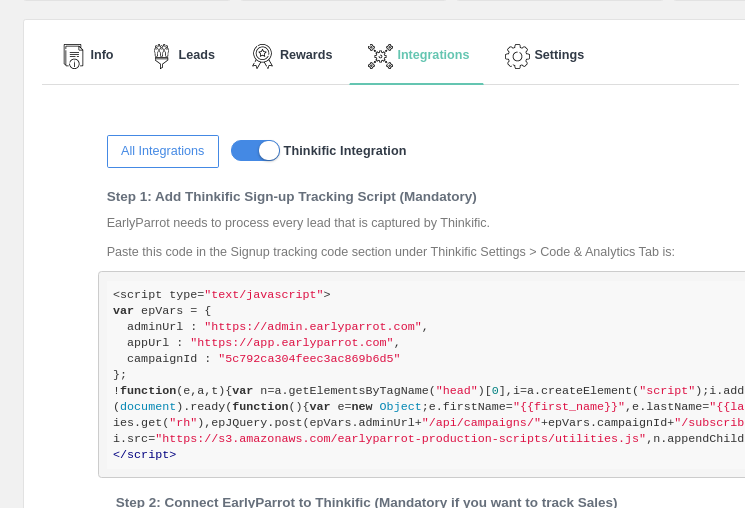The image size is (745, 508).
Task: Select the Integrations tab label
Action: 433,55
